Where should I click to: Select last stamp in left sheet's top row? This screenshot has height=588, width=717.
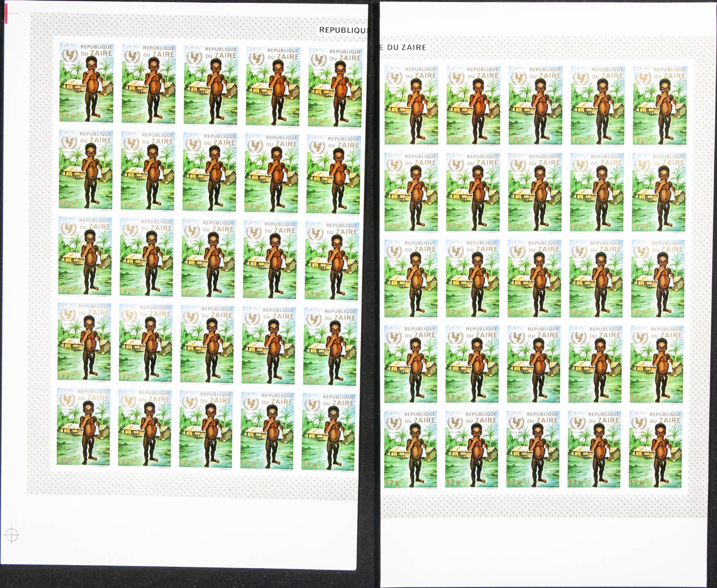pos(335,88)
